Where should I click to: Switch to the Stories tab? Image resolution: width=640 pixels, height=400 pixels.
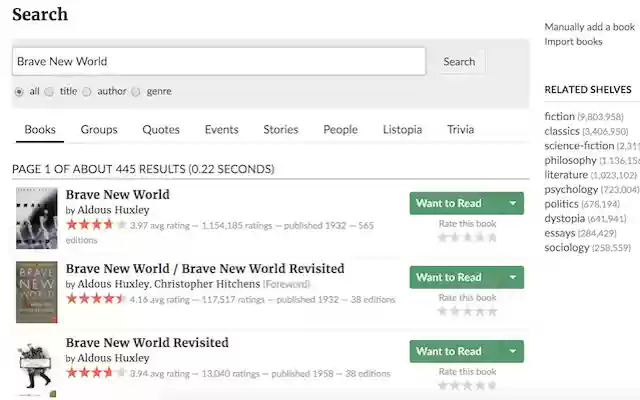(281, 130)
